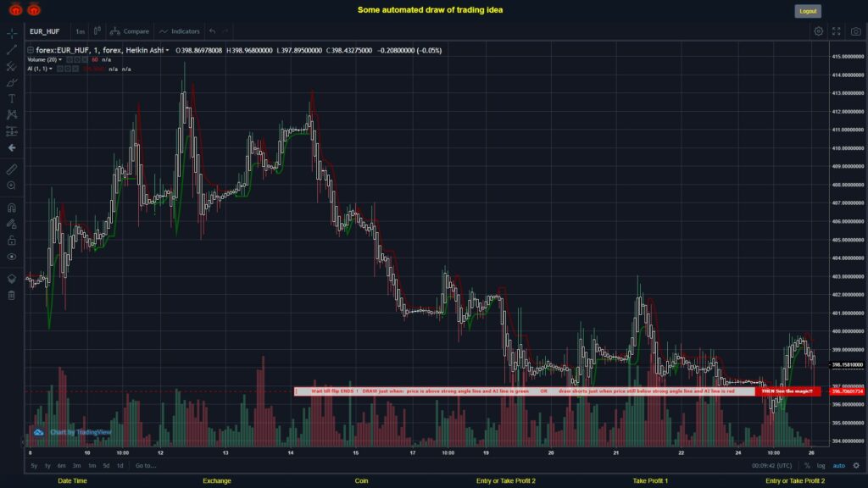
Task: Click the left red logo icon
Action: (x=15, y=9)
